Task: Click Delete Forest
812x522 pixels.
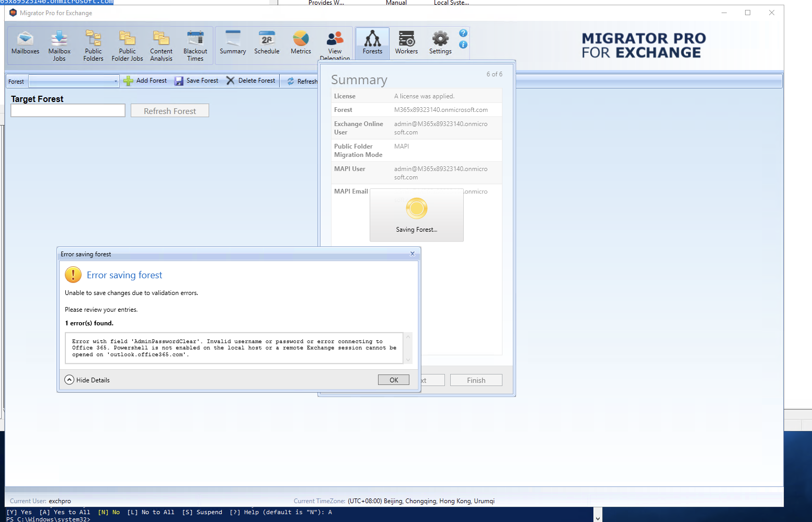Action: click(251, 81)
